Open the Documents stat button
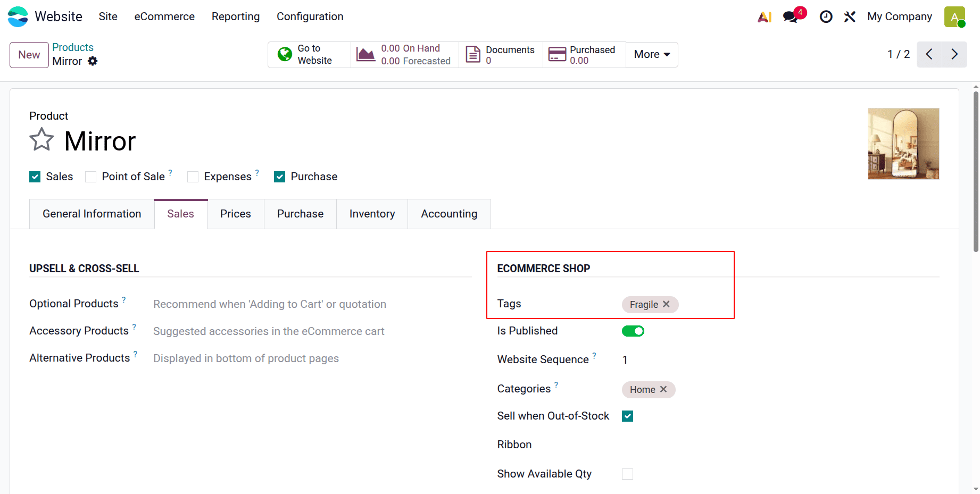This screenshot has height=494, width=980. tap(501, 54)
